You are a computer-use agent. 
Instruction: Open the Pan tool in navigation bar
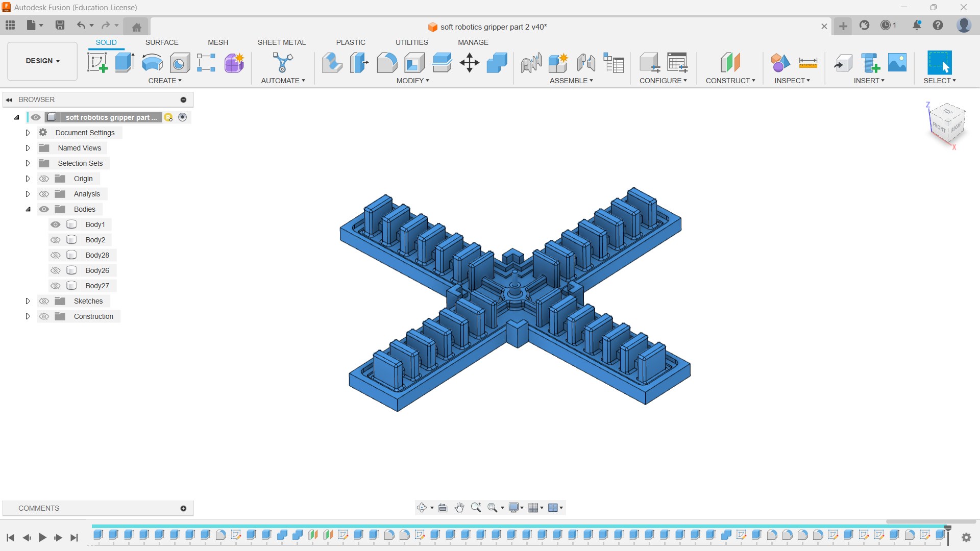459,508
